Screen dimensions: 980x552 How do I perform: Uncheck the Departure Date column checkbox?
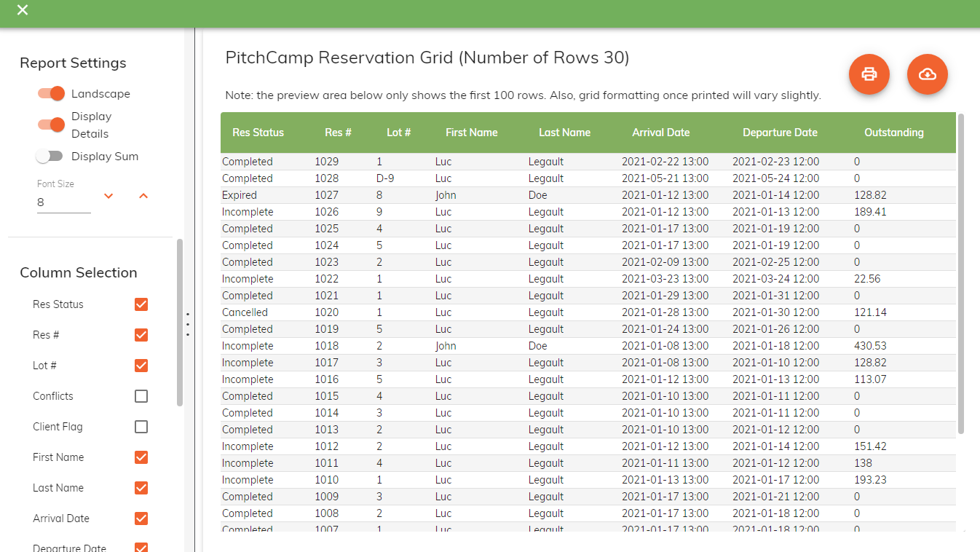coord(141,548)
